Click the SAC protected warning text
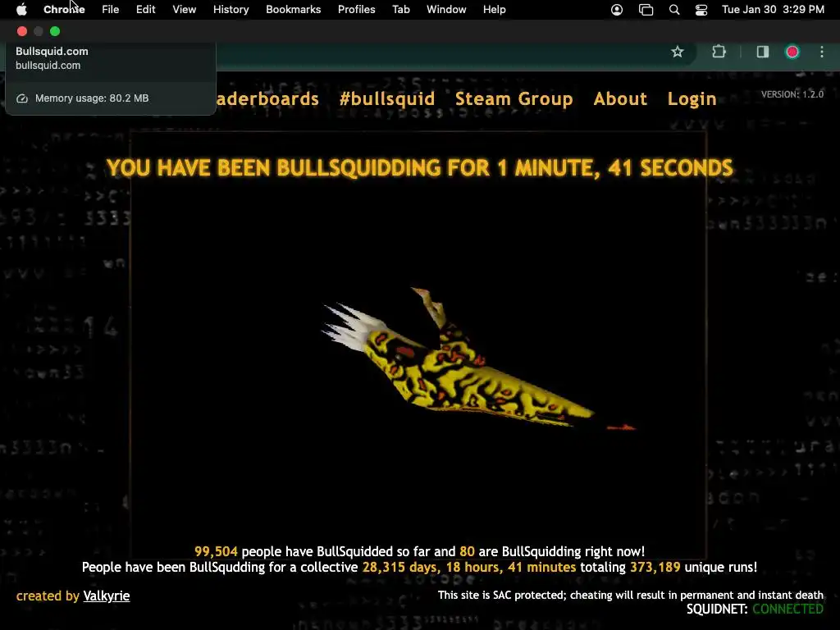 (x=631, y=596)
